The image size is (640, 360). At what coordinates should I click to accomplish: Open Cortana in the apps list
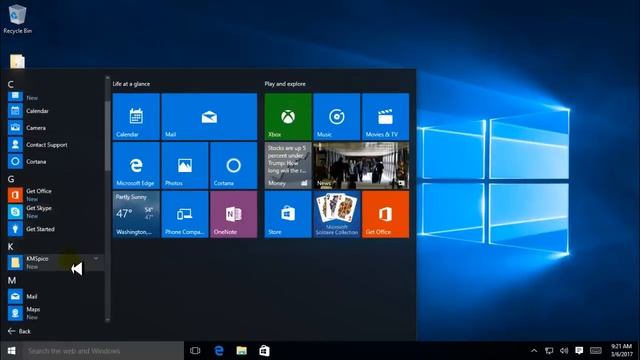(56, 162)
